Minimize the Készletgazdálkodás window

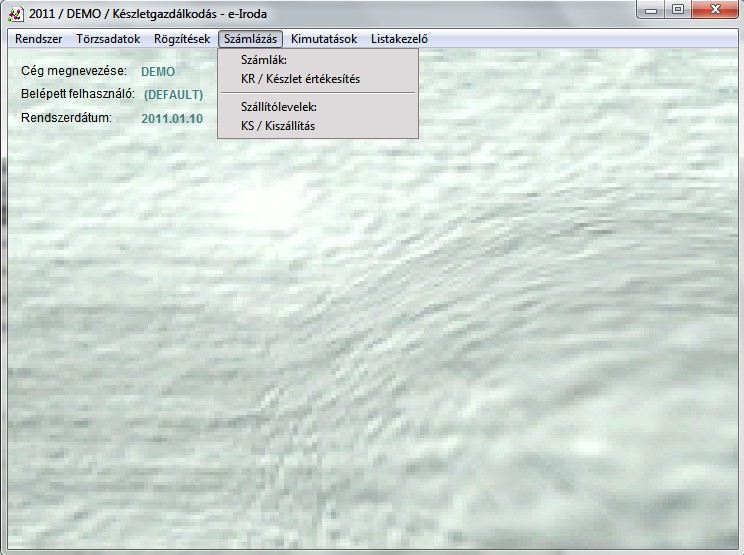652,10
